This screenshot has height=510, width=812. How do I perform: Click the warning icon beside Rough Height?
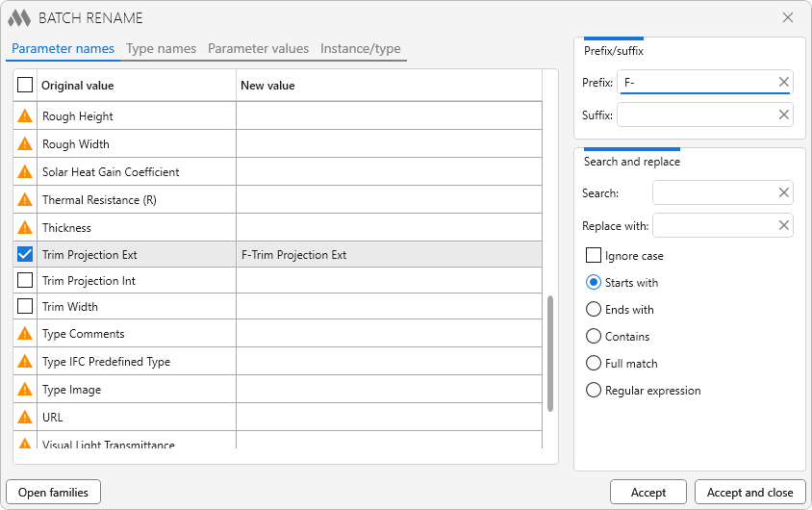pyautogui.click(x=25, y=116)
